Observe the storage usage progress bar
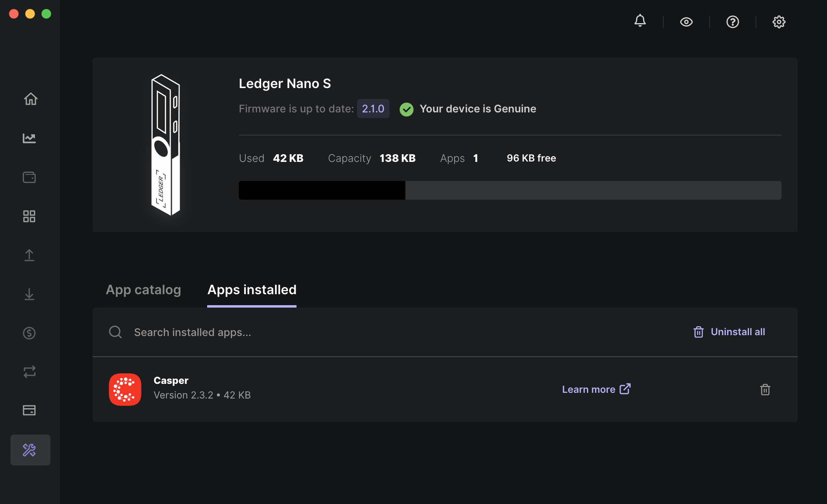The width and height of the screenshot is (827, 504). click(x=509, y=189)
